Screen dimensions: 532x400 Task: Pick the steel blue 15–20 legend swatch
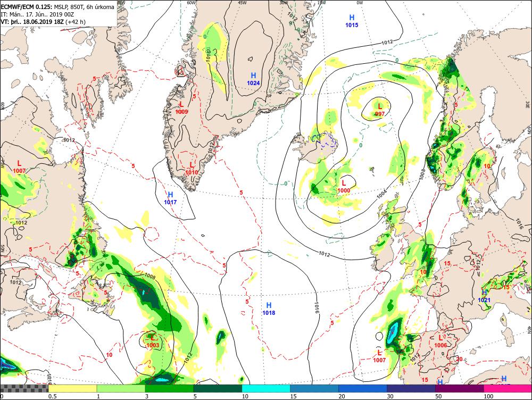[x=314, y=388]
